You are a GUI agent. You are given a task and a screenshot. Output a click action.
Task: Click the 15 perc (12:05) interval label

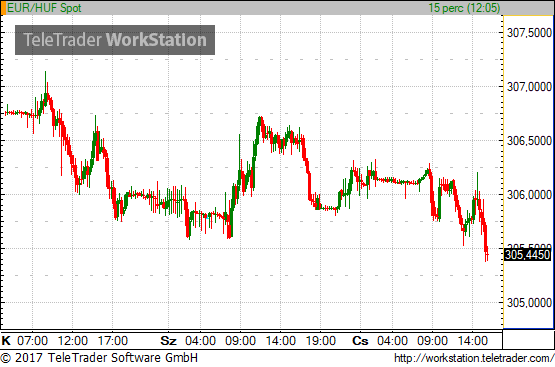464,8
